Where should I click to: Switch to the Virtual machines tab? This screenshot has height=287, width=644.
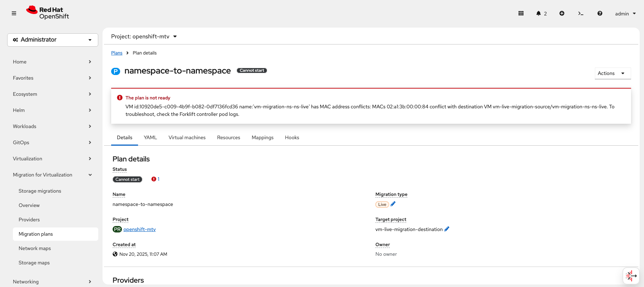(187, 137)
